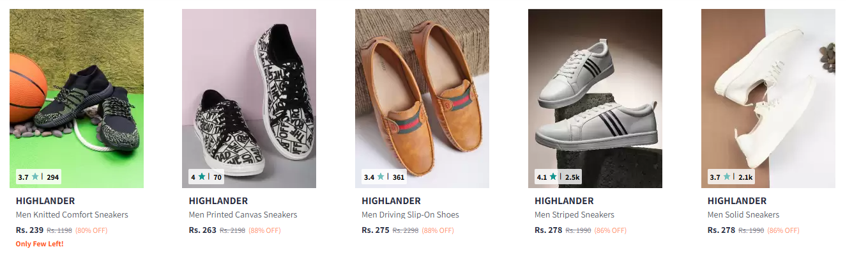Click the Only Few Left! notice
The width and height of the screenshot is (868, 254).
pos(40,244)
